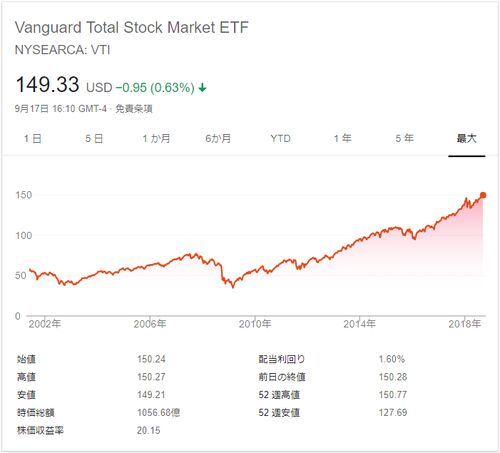This screenshot has height=453, width=500.
Task: Click the 2002年 axis label
Action: [x=45, y=324]
